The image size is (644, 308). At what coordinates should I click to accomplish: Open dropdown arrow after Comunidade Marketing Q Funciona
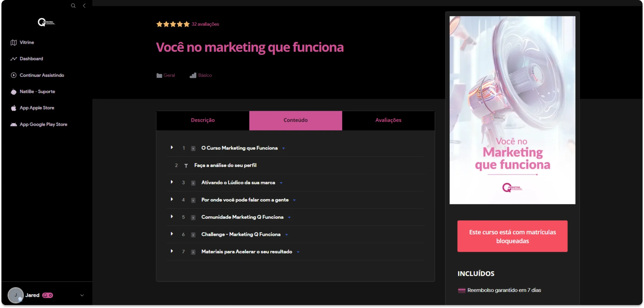[289, 217]
